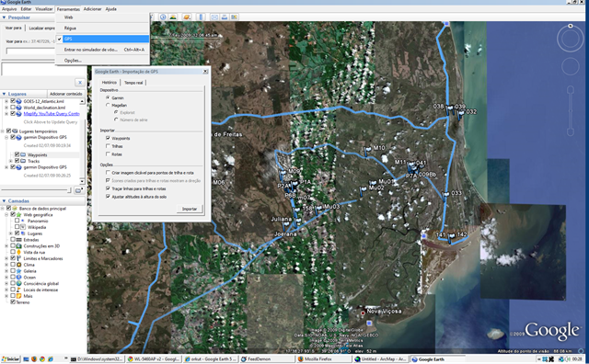Enable the Trilhas import checkbox
This screenshot has width=589, height=364.
109,146
